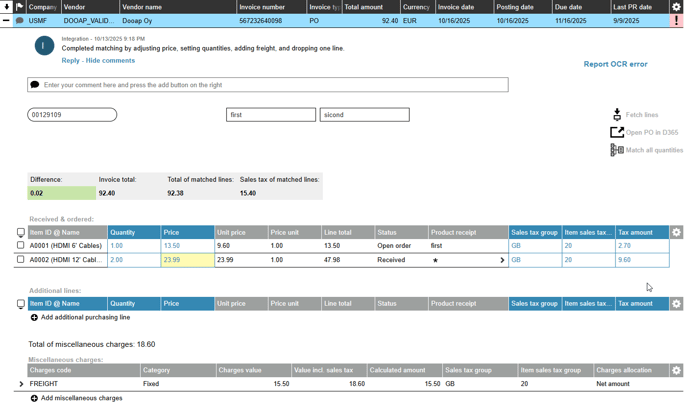Click the red exclamation alert icon
Screen dimensions: 688x412
[676, 20]
